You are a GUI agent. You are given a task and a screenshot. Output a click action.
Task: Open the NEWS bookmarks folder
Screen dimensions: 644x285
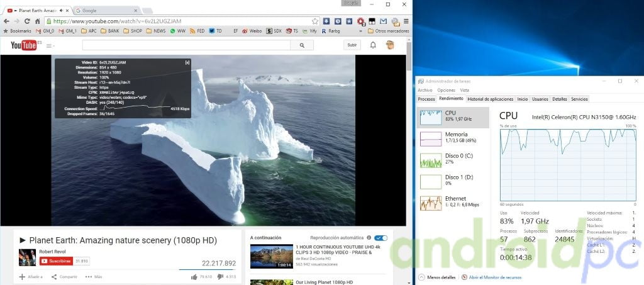(156, 31)
